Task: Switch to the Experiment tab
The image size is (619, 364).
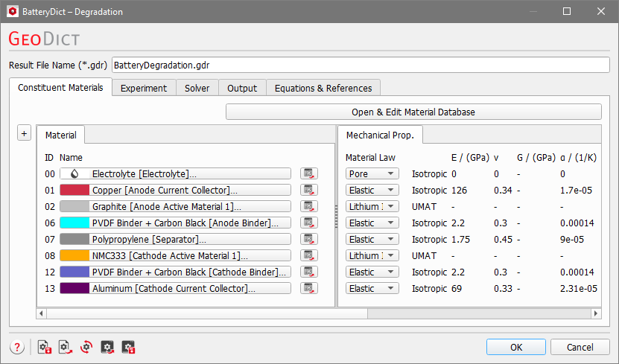Action: click(144, 88)
